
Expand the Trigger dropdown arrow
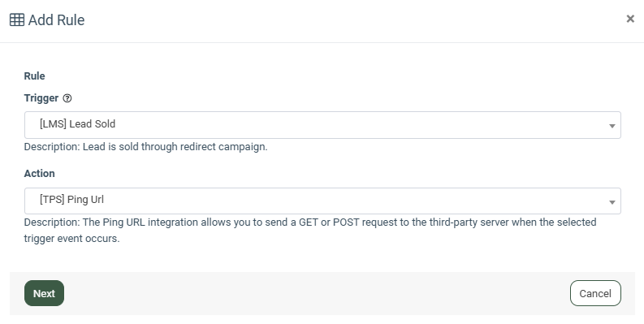(x=612, y=126)
